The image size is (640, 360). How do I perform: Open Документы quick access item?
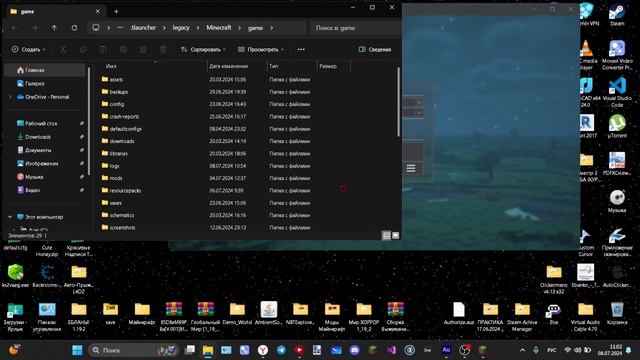(x=45, y=150)
